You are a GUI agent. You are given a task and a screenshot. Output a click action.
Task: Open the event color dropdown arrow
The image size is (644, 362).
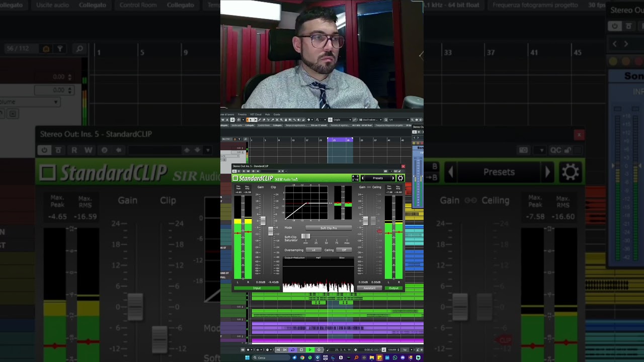pos(312,120)
